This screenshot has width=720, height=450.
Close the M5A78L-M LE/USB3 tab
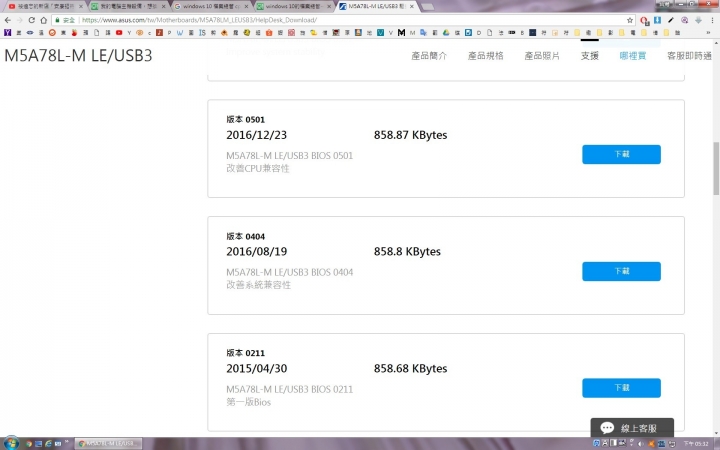point(412,6)
